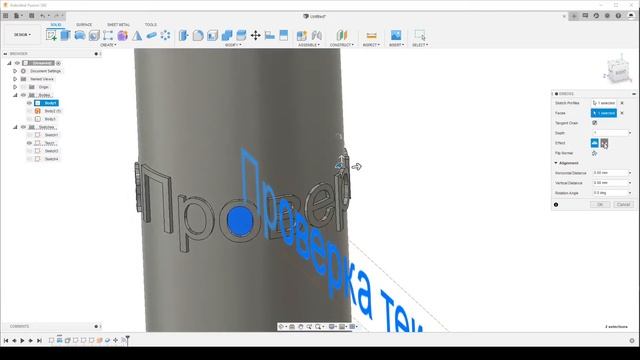Collapse the Sketches folder
Screen dimensions: 640x360
click(x=15, y=127)
